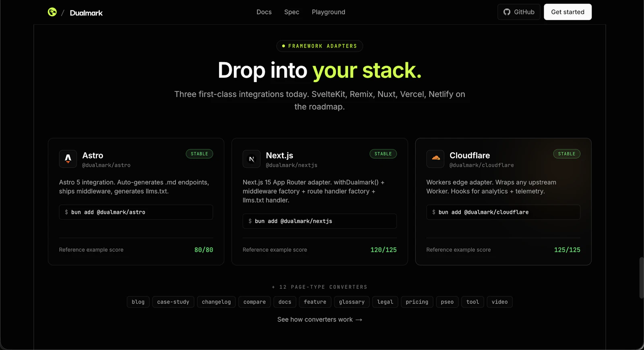644x350 pixels.
Task: Select the compare converter tag
Action: tap(255, 302)
